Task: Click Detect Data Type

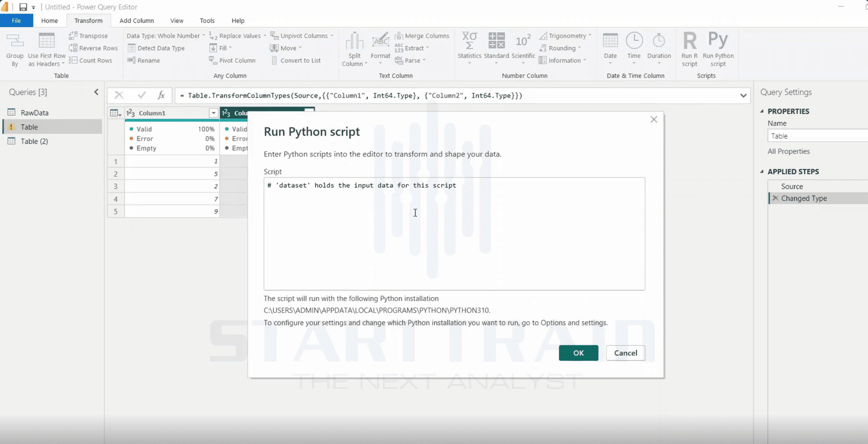Action: (x=156, y=48)
